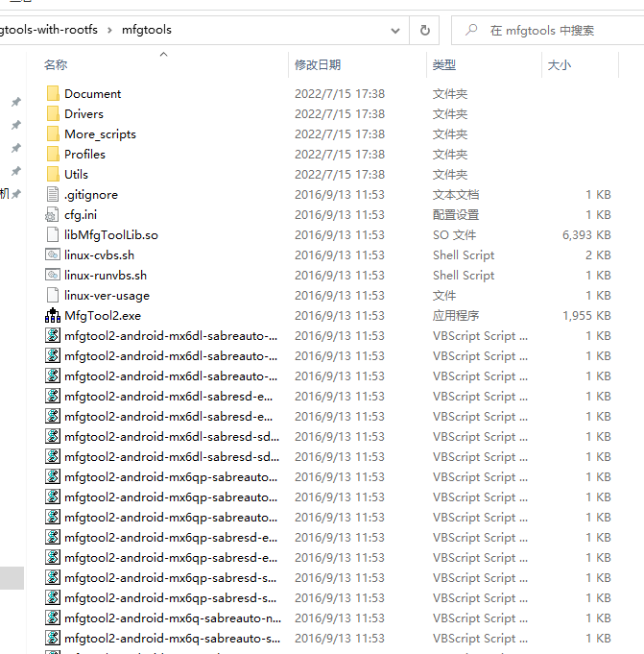Click the mfgtools breadcrumb segment
Image resolution: width=644 pixels, height=654 pixels.
point(147,30)
